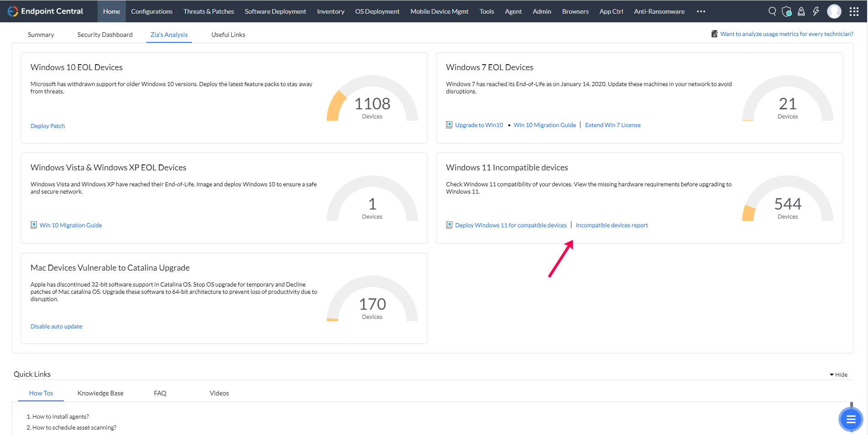Screen dimensions: 868x435
Task: Switch to the Security Dashboard tab
Action: point(105,35)
